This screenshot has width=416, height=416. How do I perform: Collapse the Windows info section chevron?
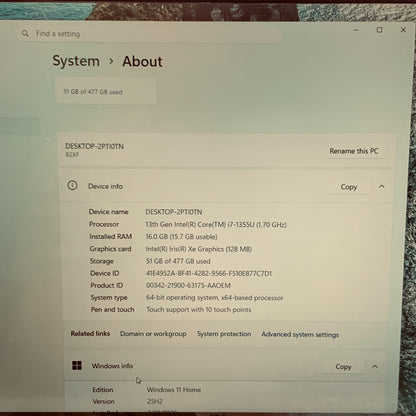tap(375, 366)
